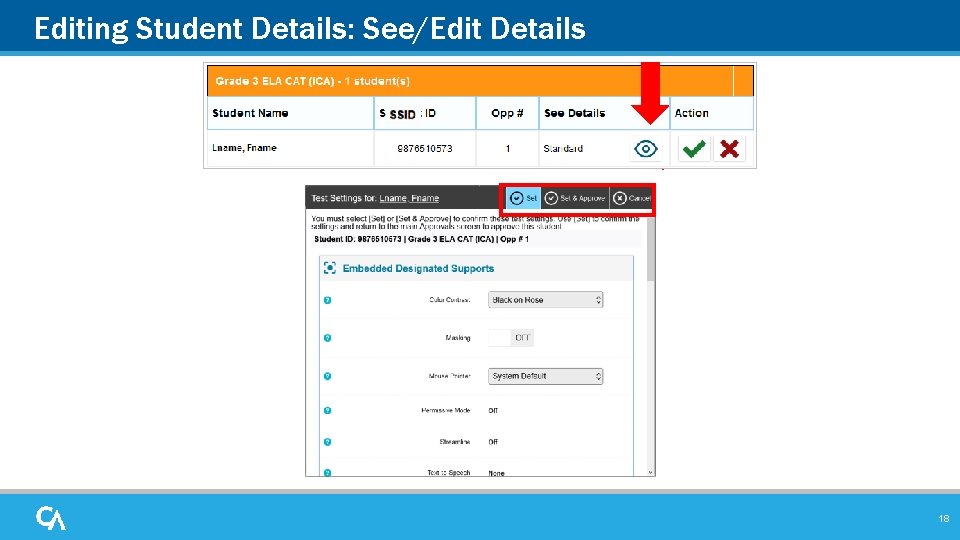Click help icon beside Text to Speech

coord(328,473)
